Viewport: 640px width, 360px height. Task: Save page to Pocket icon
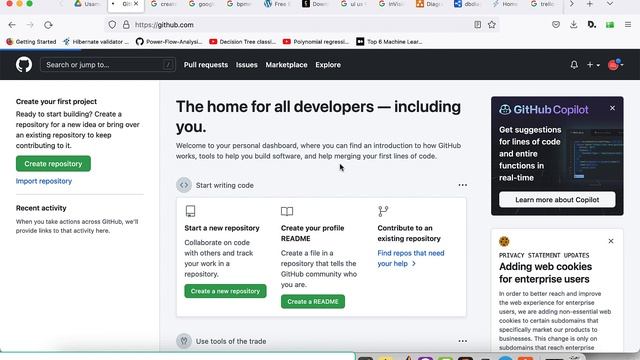(556, 25)
